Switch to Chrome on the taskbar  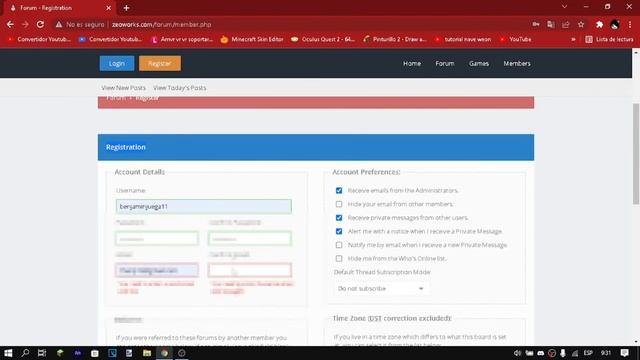pyautogui.click(x=164, y=353)
